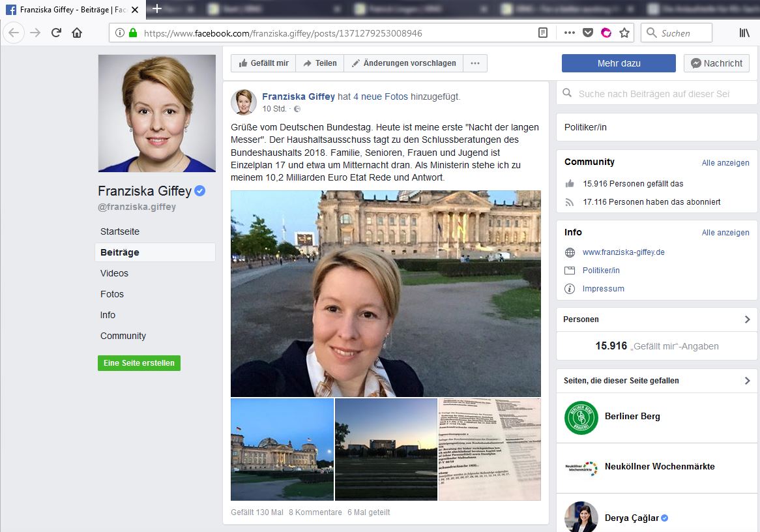The image size is (760, 532).
Task: Click Politiker/in link in Info section
Action: pyautogui.click(x=601, y=270)
